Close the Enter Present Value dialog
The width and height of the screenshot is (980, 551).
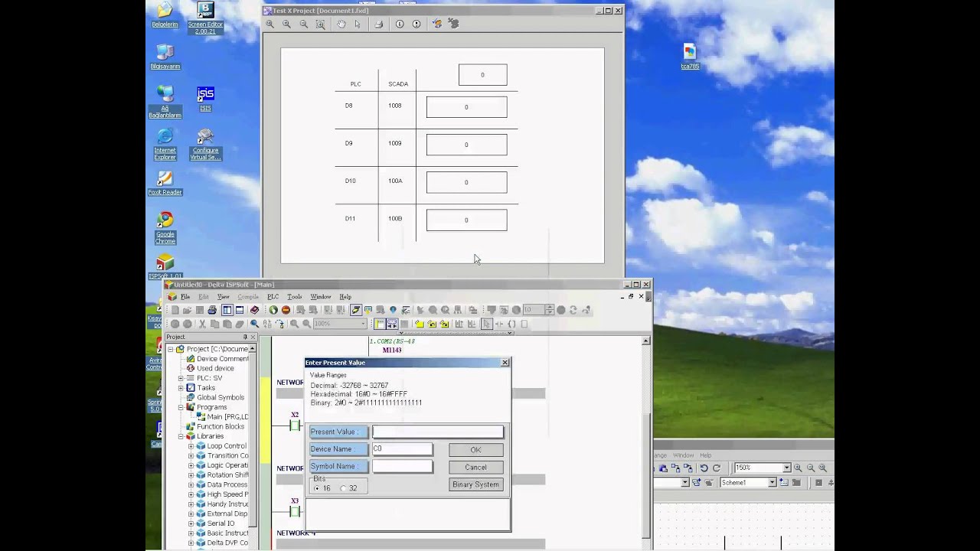click(x=505, y=363)
